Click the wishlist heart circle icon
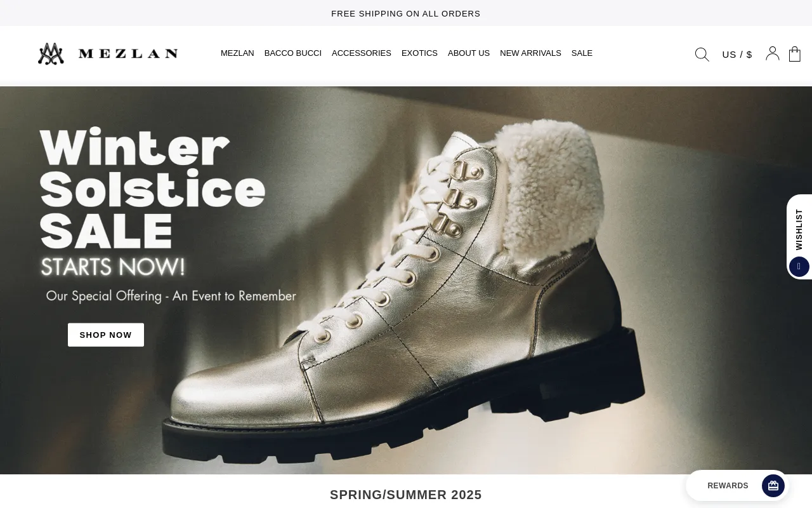 coord(799,267)
